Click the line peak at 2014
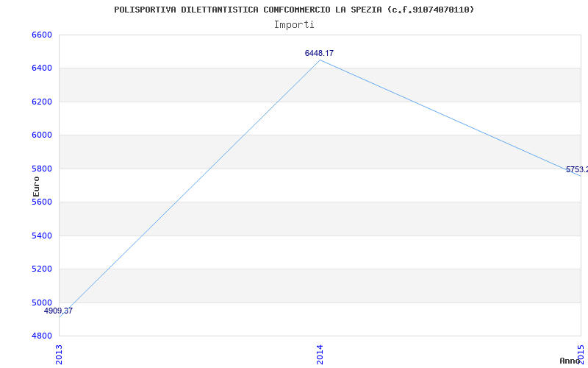This screenshot has width=588, height=368. (320, 60)
